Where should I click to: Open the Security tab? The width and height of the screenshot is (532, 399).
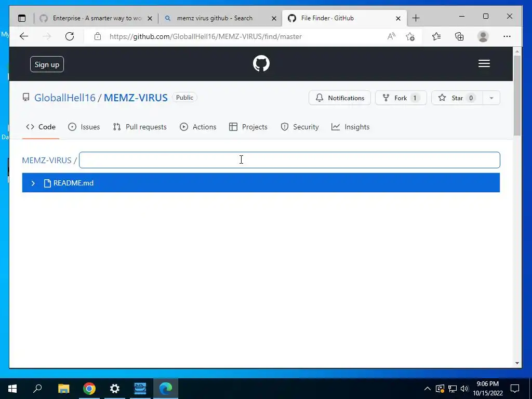300,127
